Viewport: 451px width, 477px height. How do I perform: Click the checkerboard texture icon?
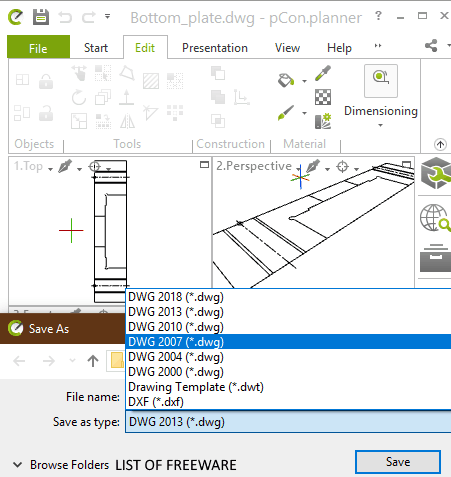coord(323,97)
